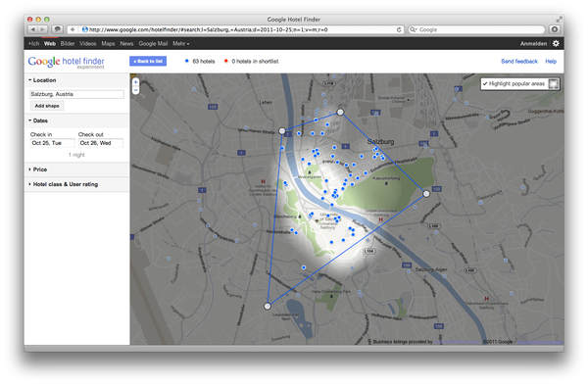Select the bottom polygon vertex handle
This screenshot has height=385, width=588.
[268, 307]
